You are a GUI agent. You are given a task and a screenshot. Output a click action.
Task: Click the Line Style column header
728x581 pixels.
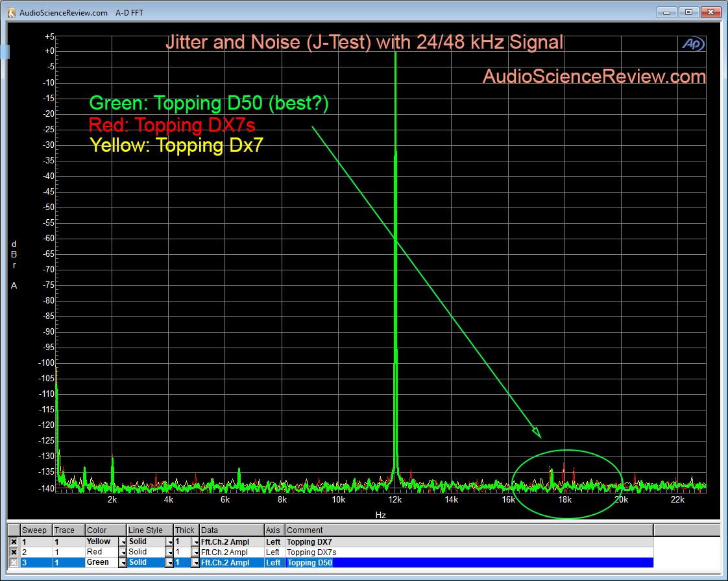tap(150, 530)
